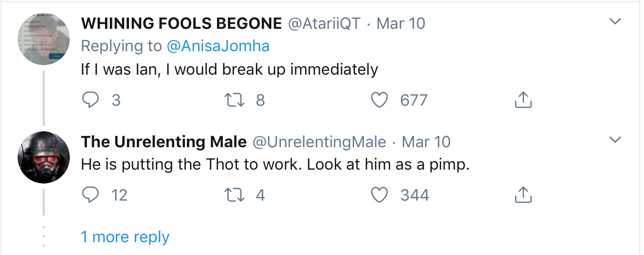Share The Unrelenting Male's tweet
The image size is (644, 255).
tap(523, 195)
